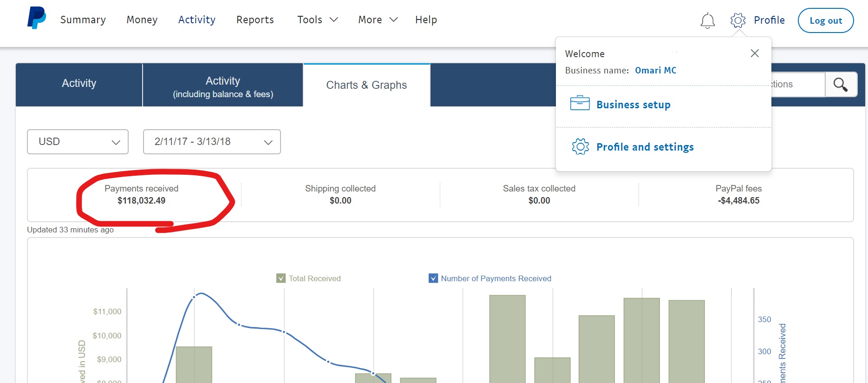Open Activity in top navigation bar
Viewport: 868px width, 383px height.
point(197,20)
